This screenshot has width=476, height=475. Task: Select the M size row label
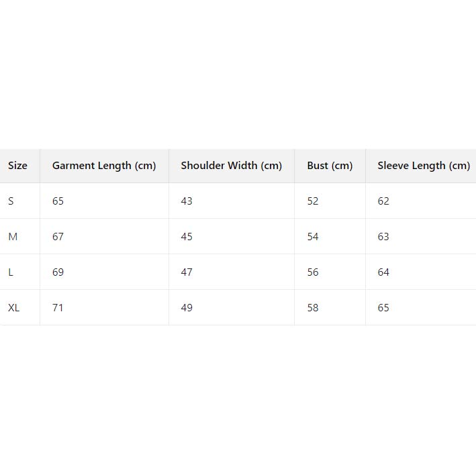pos(13,237)
